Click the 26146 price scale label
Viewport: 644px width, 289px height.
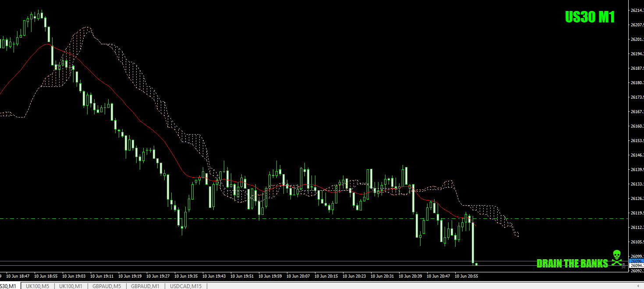point(637,155)
